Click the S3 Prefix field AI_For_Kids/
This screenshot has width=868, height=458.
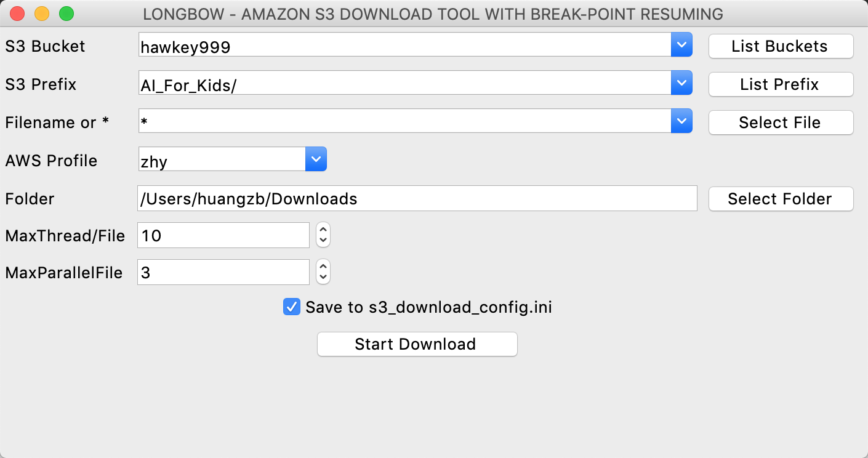coord(404,84)
